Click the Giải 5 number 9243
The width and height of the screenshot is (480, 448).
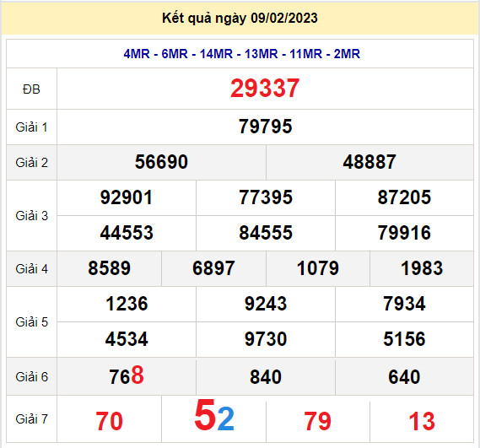[266, 304]
